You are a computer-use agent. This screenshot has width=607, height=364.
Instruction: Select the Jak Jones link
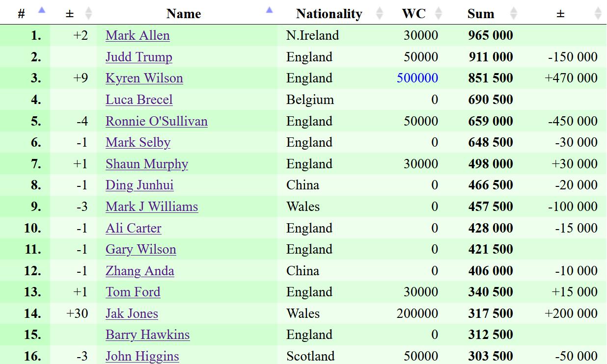pos(132,313)
